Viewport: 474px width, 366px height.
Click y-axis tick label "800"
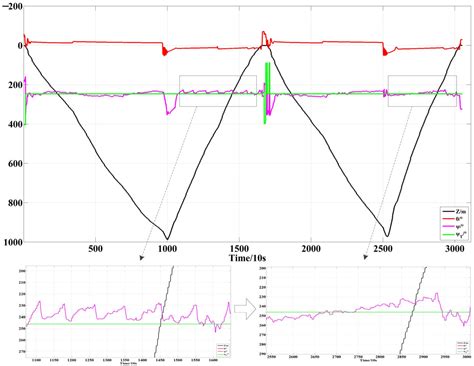[x=15, y=203]
